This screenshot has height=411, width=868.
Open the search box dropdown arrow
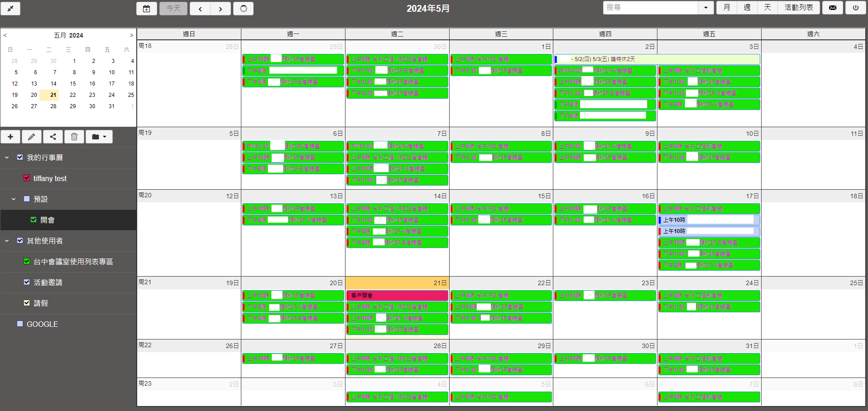coord(705,8)
